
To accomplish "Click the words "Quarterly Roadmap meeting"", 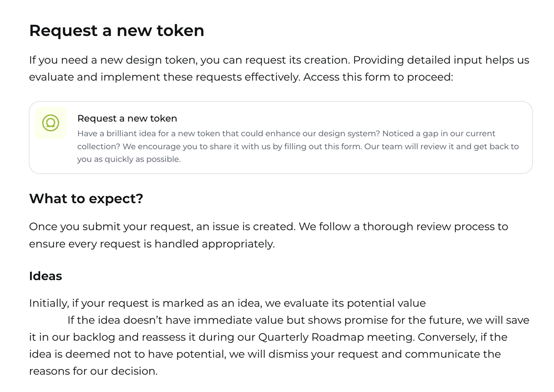I will point(334,337).
